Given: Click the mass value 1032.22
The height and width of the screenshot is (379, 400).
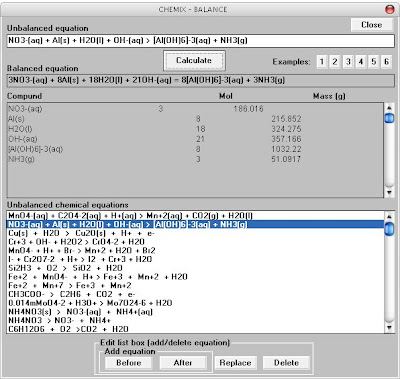Looking at the screenshot, I should [x=286, y=149].
